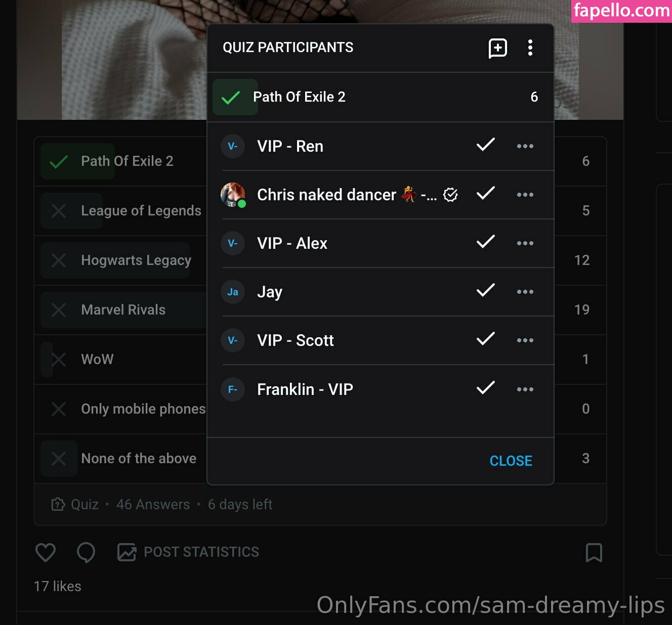Click VIP - Alex avatar icon

pyautogui.click(x=233, y=243)
